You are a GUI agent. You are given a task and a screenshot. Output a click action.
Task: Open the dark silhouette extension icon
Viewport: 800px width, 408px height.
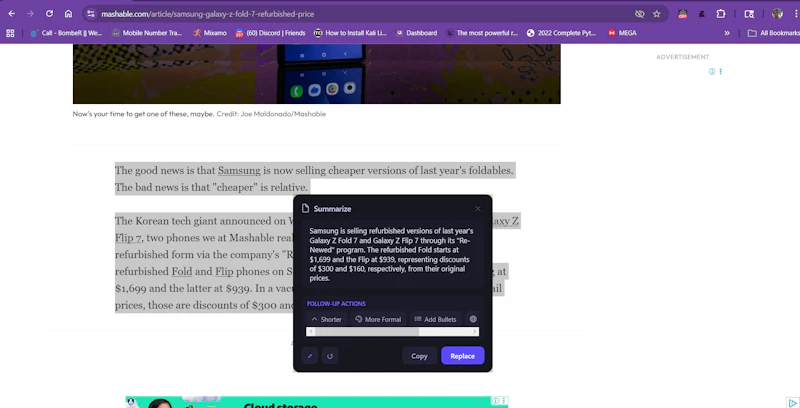[702, 14]
